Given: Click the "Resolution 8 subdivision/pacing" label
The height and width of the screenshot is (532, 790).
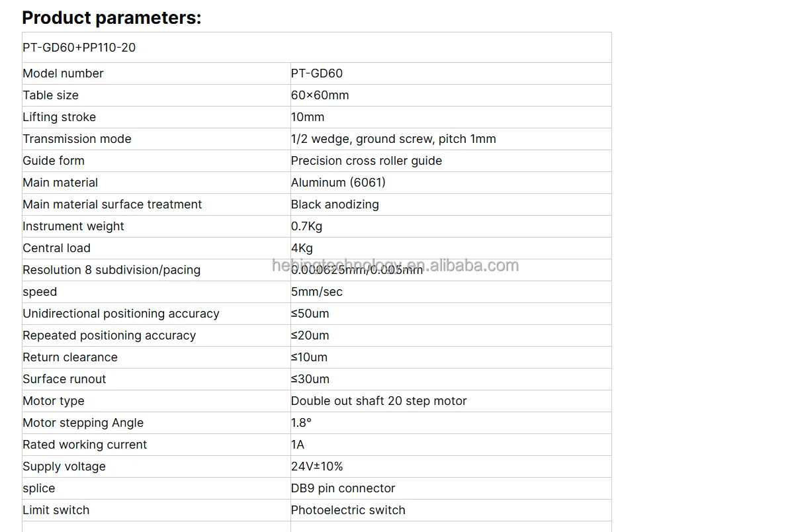Looking at the screenshot, I should [111, 270].
